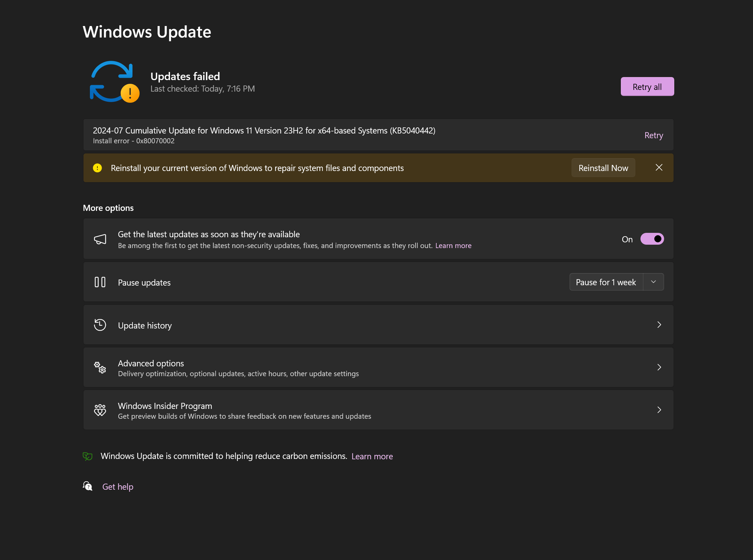Click the reinstall current version message text
Viewport: 753px width, 560px height.
(257, 168)
